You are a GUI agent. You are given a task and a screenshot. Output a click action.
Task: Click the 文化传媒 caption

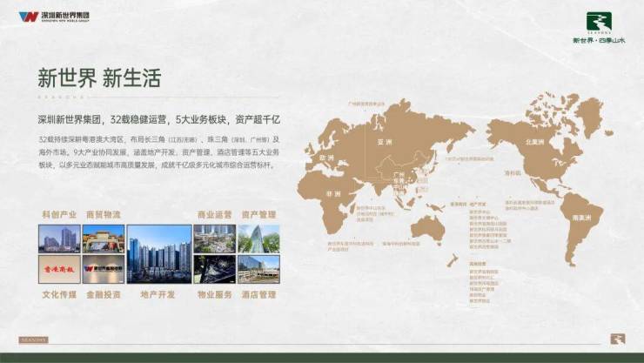pos(59,294)
